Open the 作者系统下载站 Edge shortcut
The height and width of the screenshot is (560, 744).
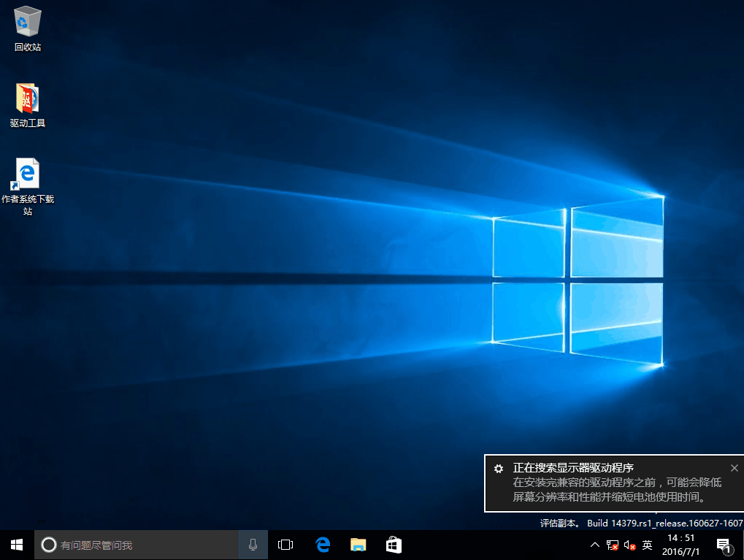[27, 174]
